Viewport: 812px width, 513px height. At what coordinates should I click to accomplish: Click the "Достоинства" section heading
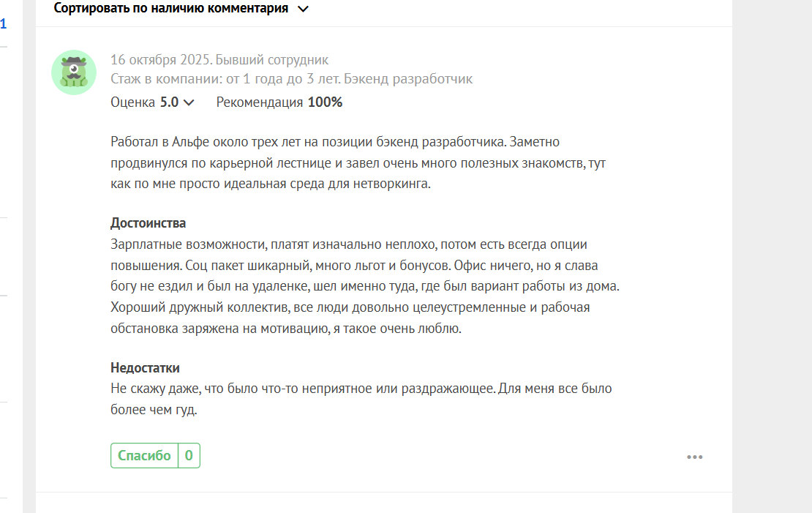(x=148, y=223)
